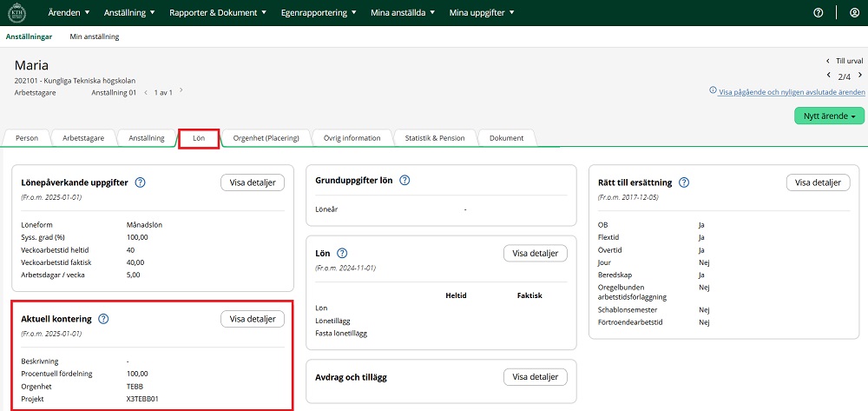Image resolution: width=868 pixels, height=411 pixels.
Task: Click Visa detaljer in Aktuell kontering
Action: [253, 319]
